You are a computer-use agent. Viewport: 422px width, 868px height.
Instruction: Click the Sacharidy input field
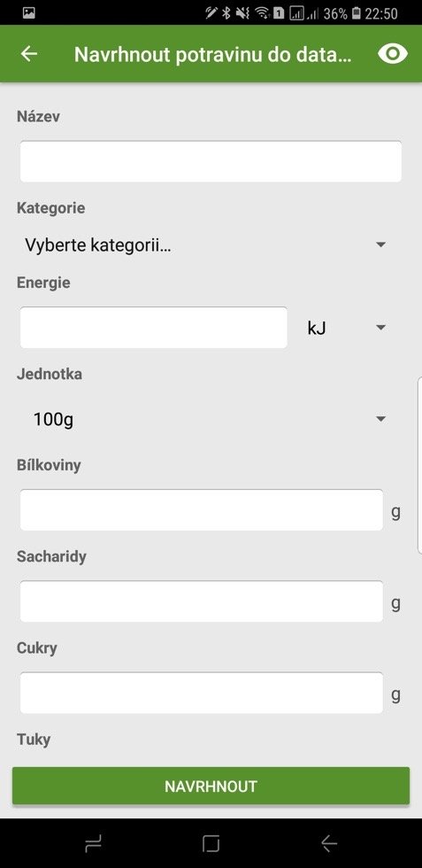[x=202, y=601]
